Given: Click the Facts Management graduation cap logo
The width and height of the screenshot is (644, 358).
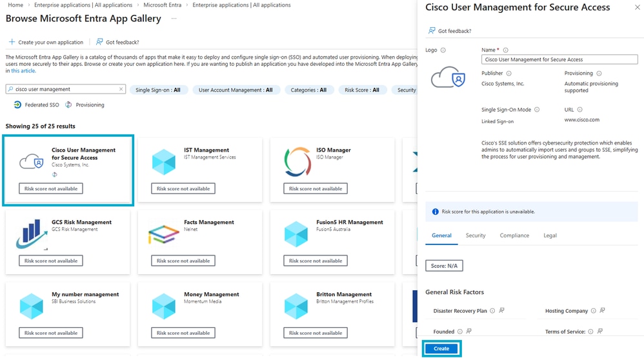Looking at the screenshot, I should [164, 234].
